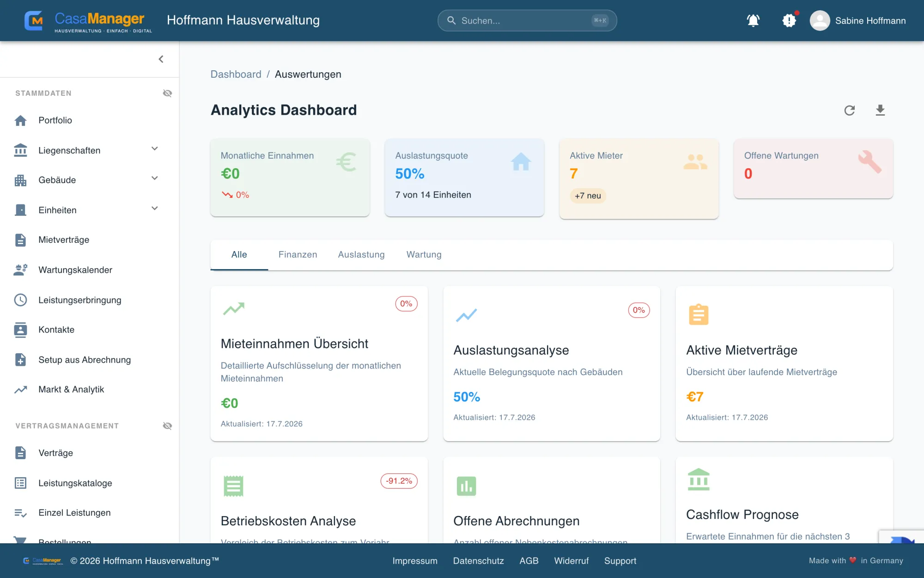The height and width of the screenshot is (578, 924).
Task: Open the Auslastungsanalyse card
Action: (x=552, y=363)
